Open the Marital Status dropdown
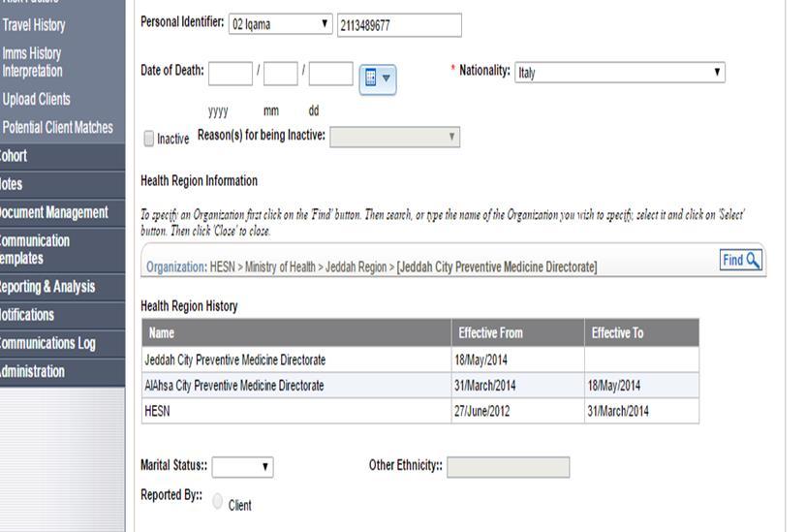This screenshot has height=532, width=806. pyautogui.click(x=242, y=467)
